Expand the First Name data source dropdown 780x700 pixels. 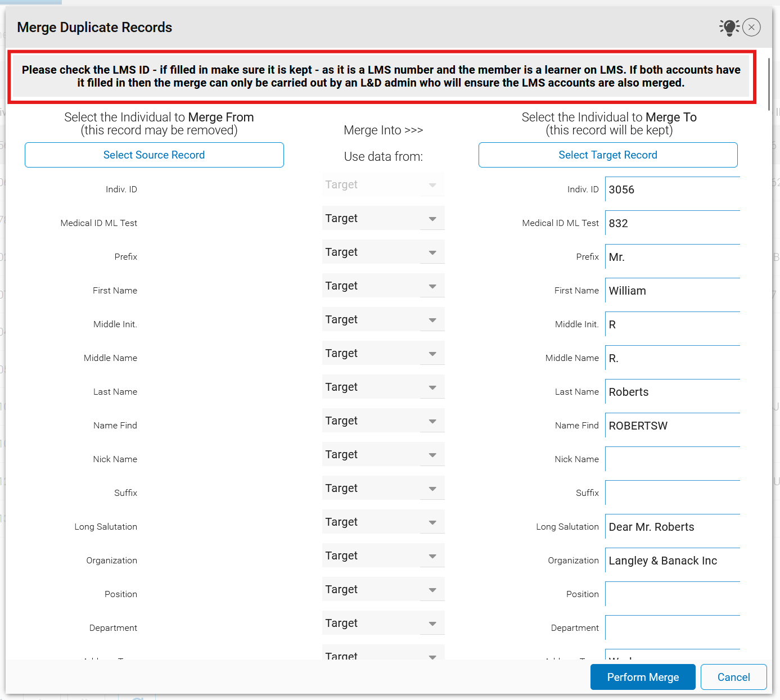[383, 286]
